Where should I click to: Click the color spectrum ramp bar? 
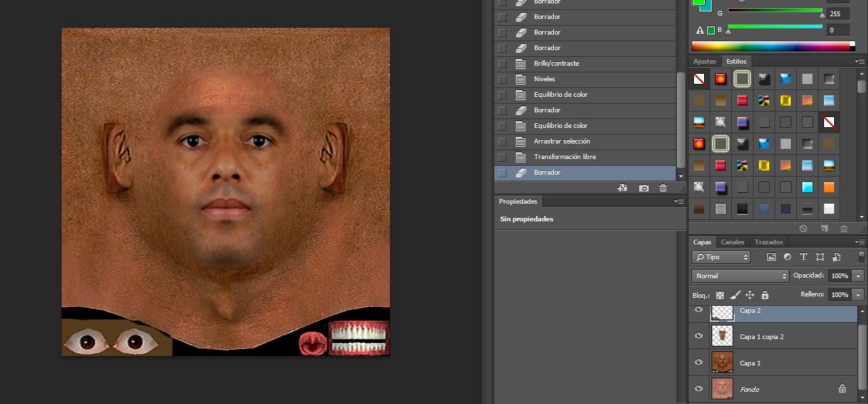coord(772,46)
